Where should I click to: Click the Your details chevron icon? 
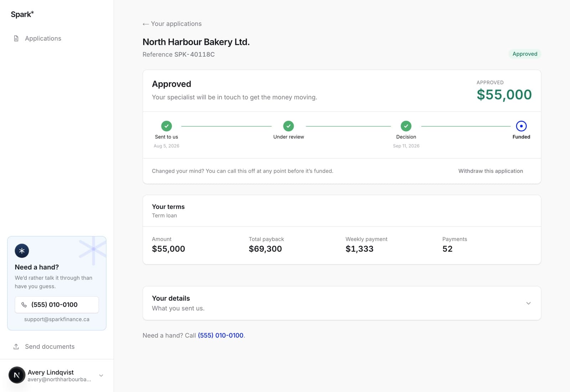pos(528,303)
